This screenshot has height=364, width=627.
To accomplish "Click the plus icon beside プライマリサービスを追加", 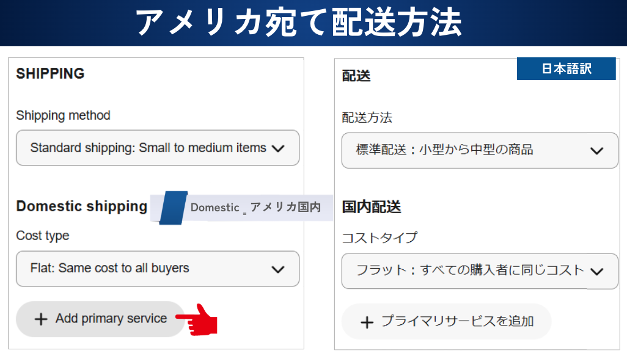I will point(367,322).
